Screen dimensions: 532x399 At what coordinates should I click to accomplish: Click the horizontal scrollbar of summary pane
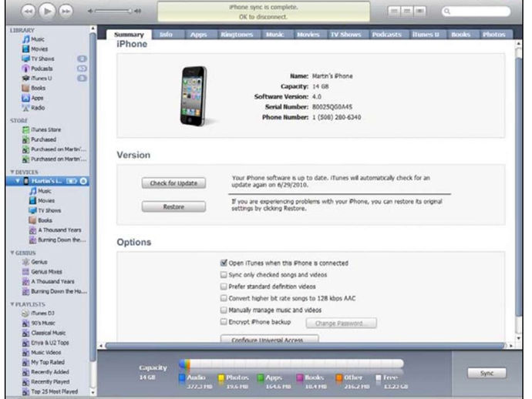305,346
